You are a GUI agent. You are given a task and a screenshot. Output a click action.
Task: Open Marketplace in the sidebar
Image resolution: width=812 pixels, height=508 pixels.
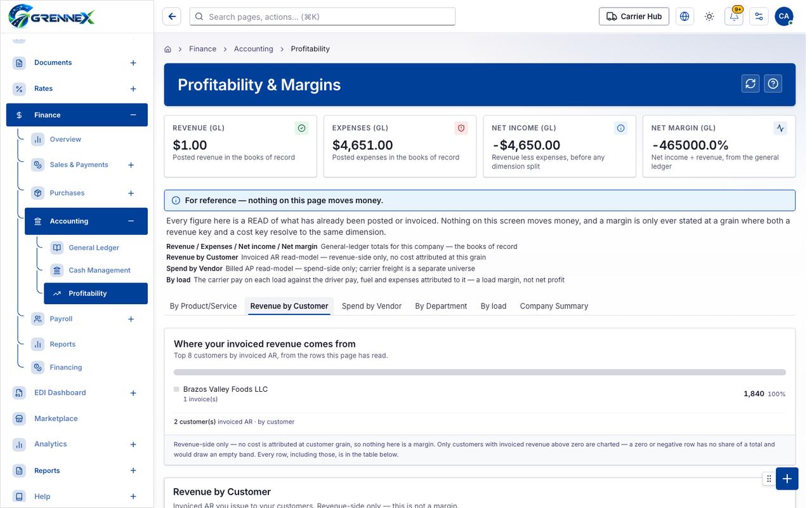click(x=77, y=418)
